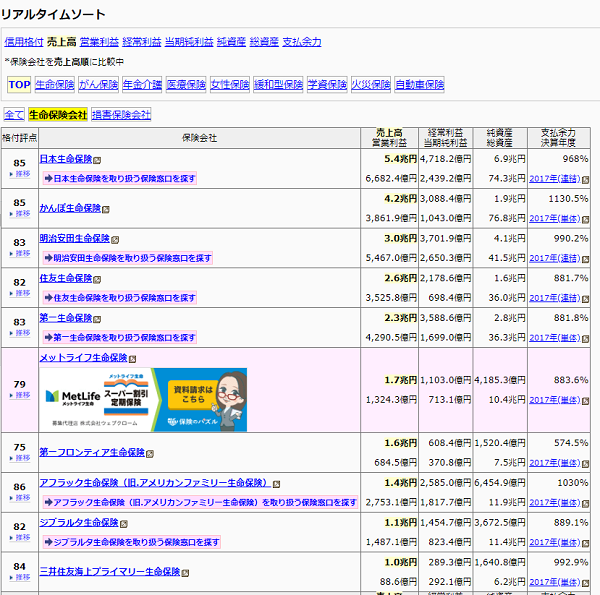Show 全て companies filter
The height and width of the screenshot is (595, 600).
[14, 114]
